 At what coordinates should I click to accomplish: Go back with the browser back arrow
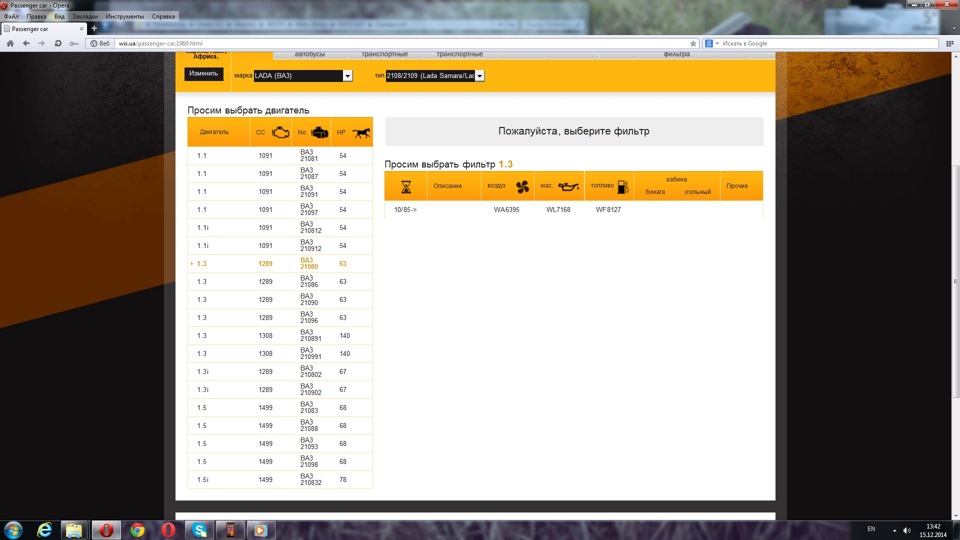[26, 43]
